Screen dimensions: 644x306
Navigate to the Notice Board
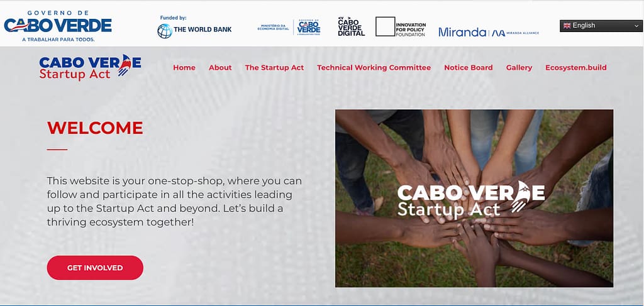pyautogui.click(x=468, y=68)
